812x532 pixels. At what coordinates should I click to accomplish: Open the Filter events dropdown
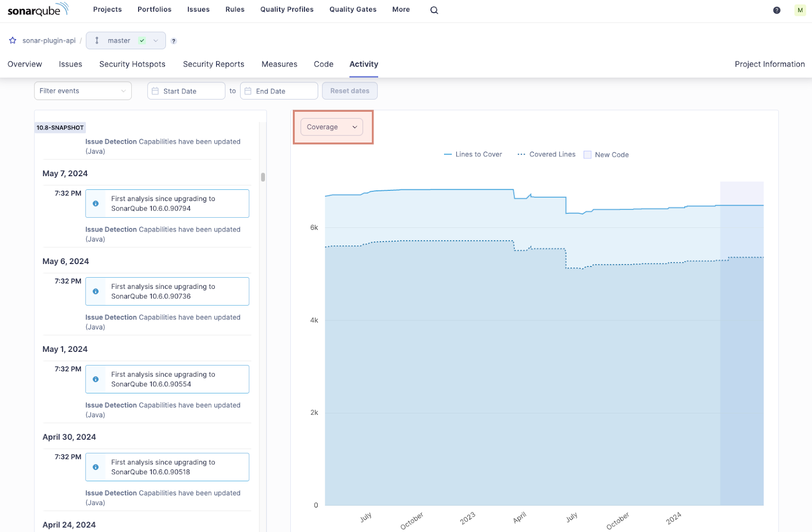pos(82,90)
